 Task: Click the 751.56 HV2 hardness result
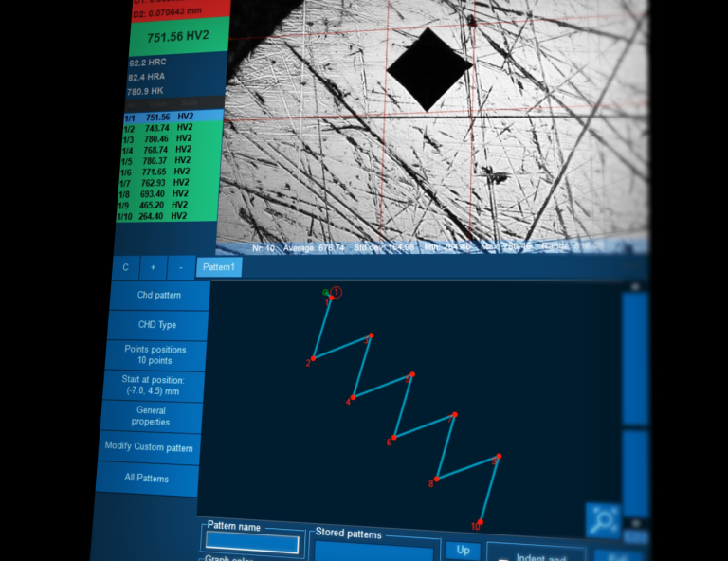click(179, 37)
